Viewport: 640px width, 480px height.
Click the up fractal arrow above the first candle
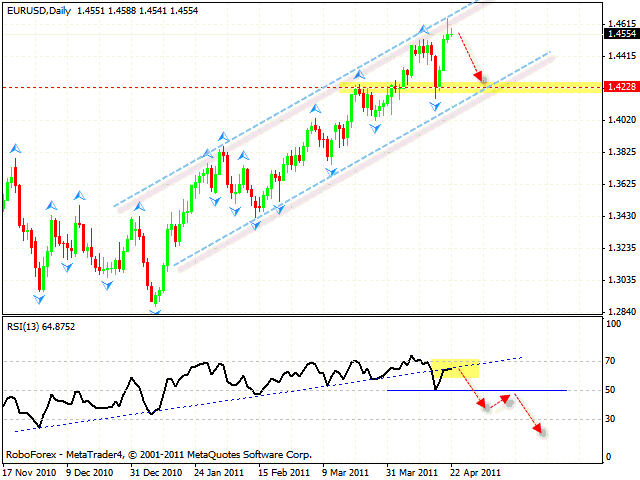(x=16, y=148)
